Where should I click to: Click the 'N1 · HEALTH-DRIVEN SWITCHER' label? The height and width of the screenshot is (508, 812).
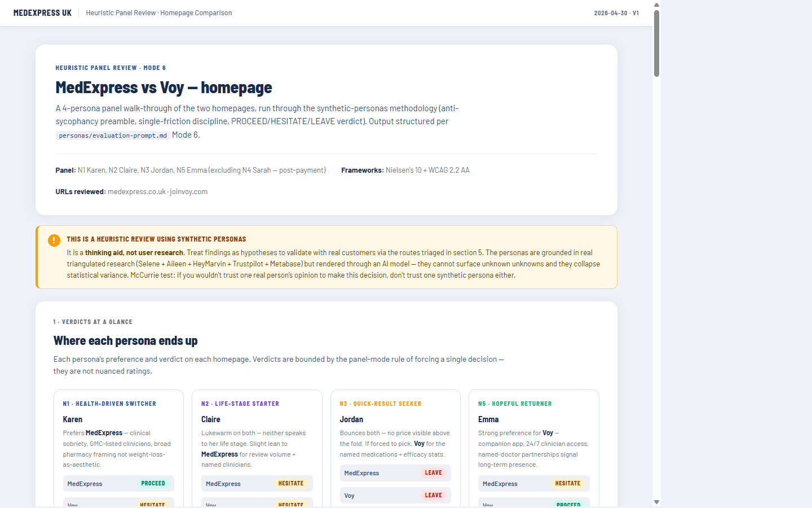tap(109, 404)
